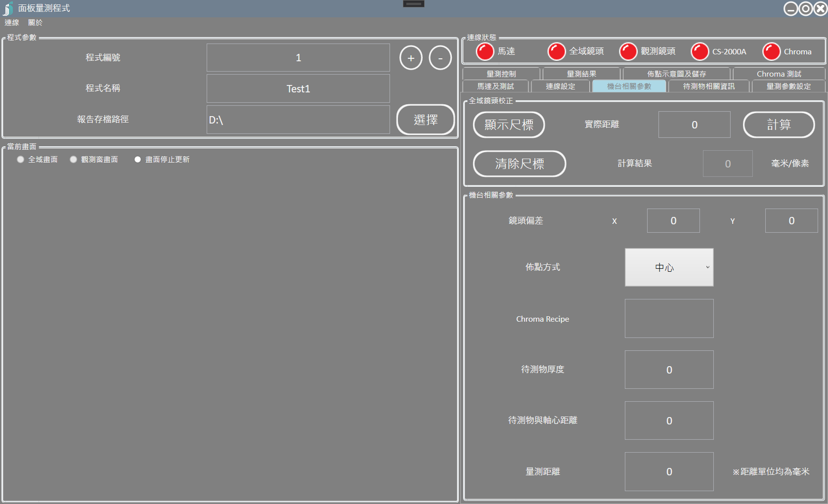Open the 關於 menu

pyautogui.click(x=35, y=23)
